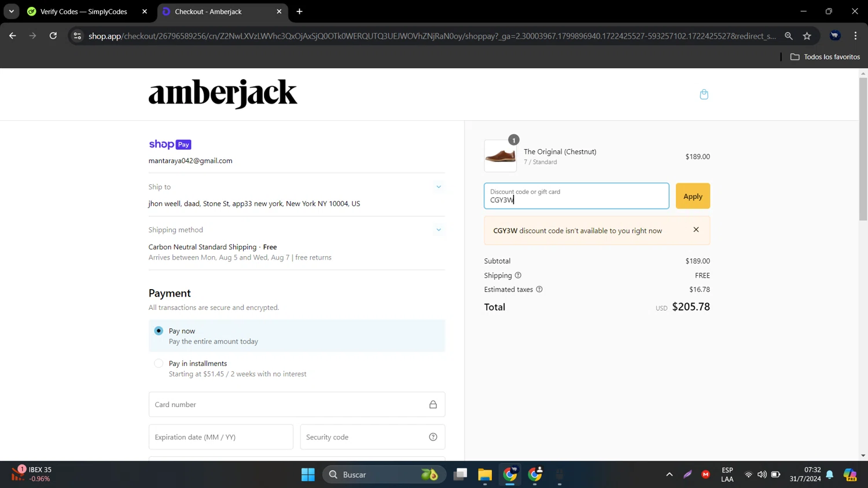The image size is (868, 488).
Task: Click the Shipping info help icon
Action: 518,275
